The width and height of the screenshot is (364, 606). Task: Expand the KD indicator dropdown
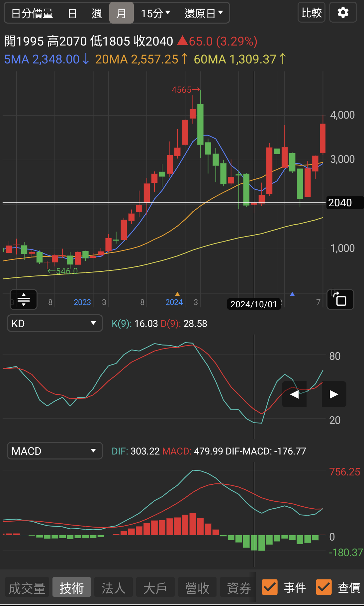point(55,323)
